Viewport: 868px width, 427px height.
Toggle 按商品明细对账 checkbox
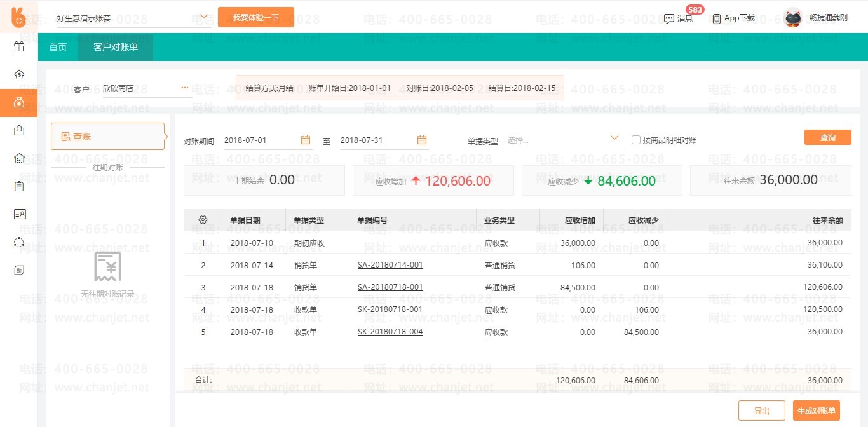coord(635,140)
